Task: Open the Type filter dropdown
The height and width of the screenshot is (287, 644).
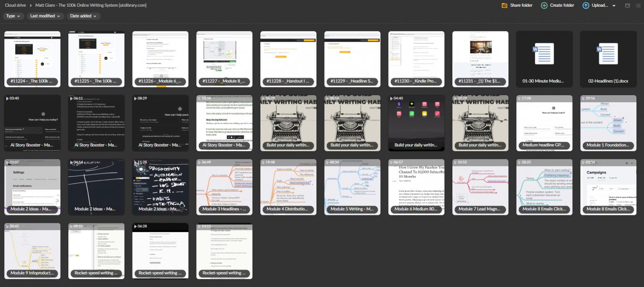Action: point(13,16)
